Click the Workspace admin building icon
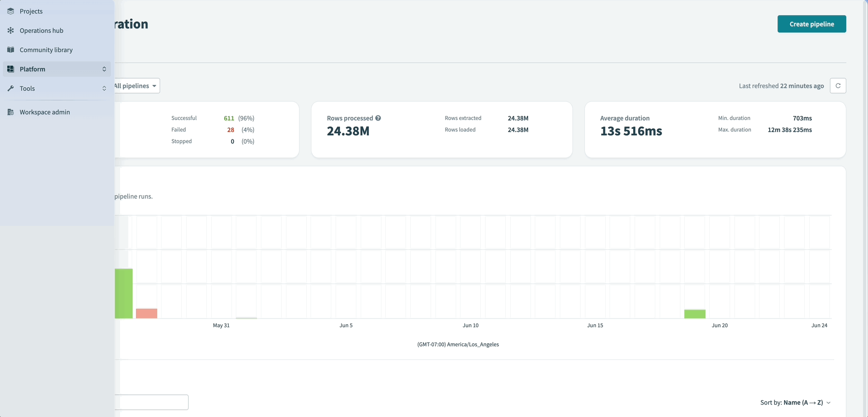Image resolution: width=868 pixels, height=417 pixels. 11,112
